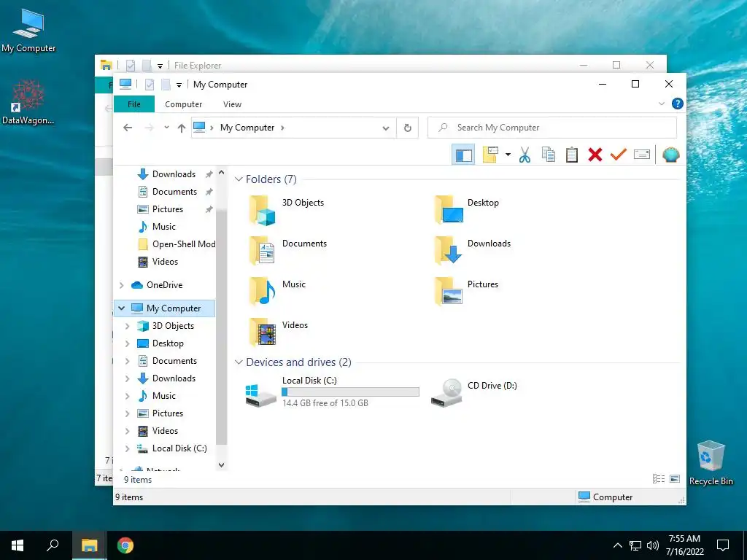Viewport: 747px width, 560px height.
Task: Open the Windows Start menu
Action: click(x=18, y=545)
